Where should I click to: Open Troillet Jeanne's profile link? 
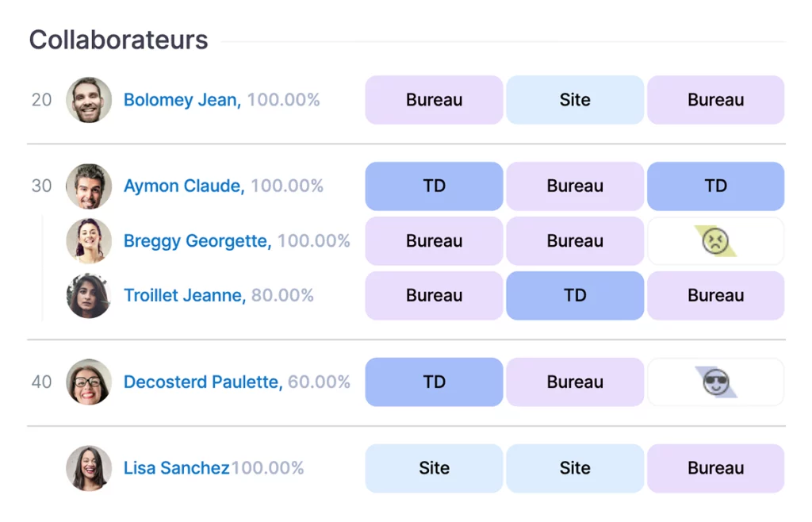tap(185, 296)
